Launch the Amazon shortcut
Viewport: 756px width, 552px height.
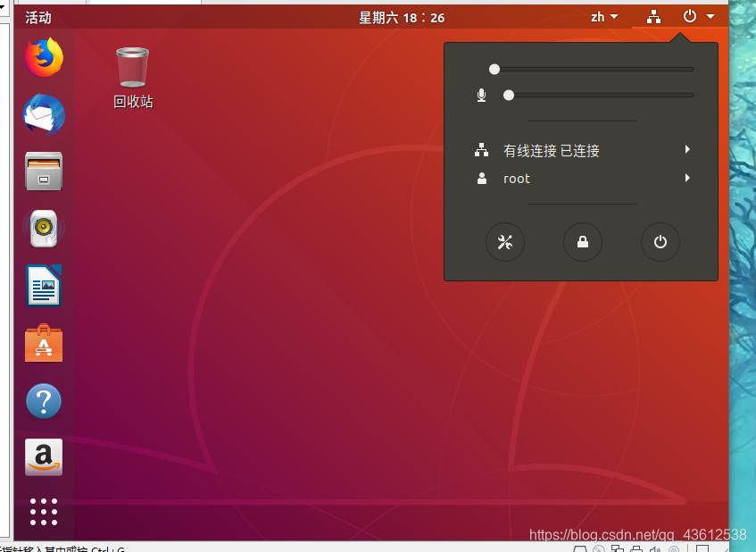coord(44,457)
